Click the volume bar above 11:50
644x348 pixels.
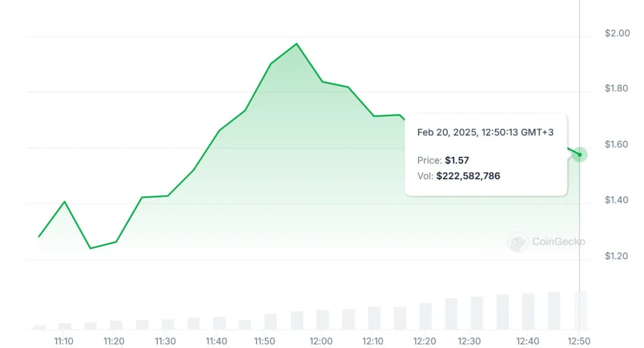coord(271,321)
